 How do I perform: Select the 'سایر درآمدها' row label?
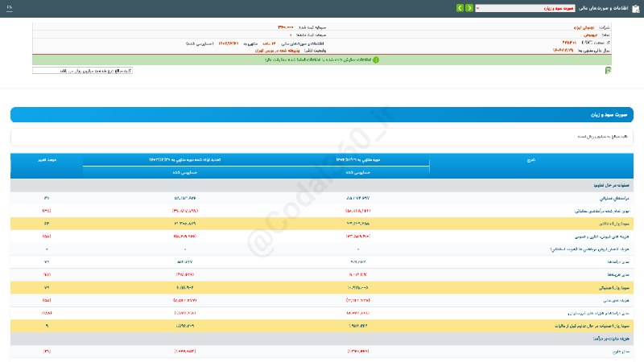pos(618,262)
